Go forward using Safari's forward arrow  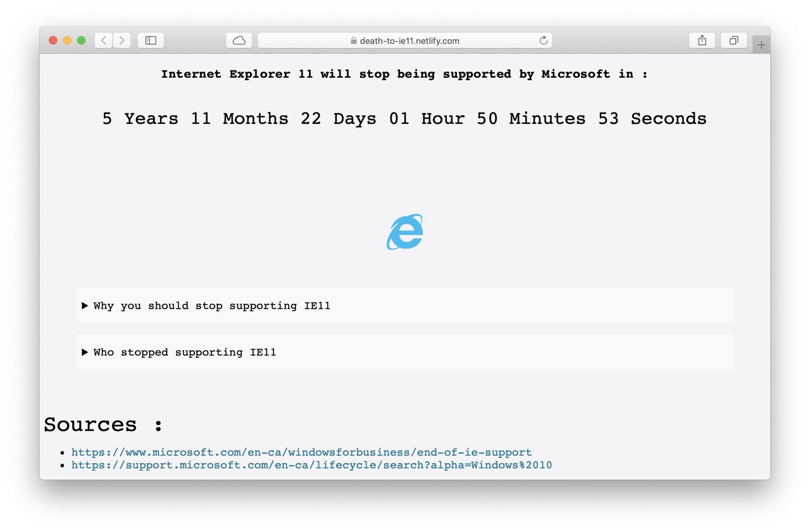click(x=122, y=40)
